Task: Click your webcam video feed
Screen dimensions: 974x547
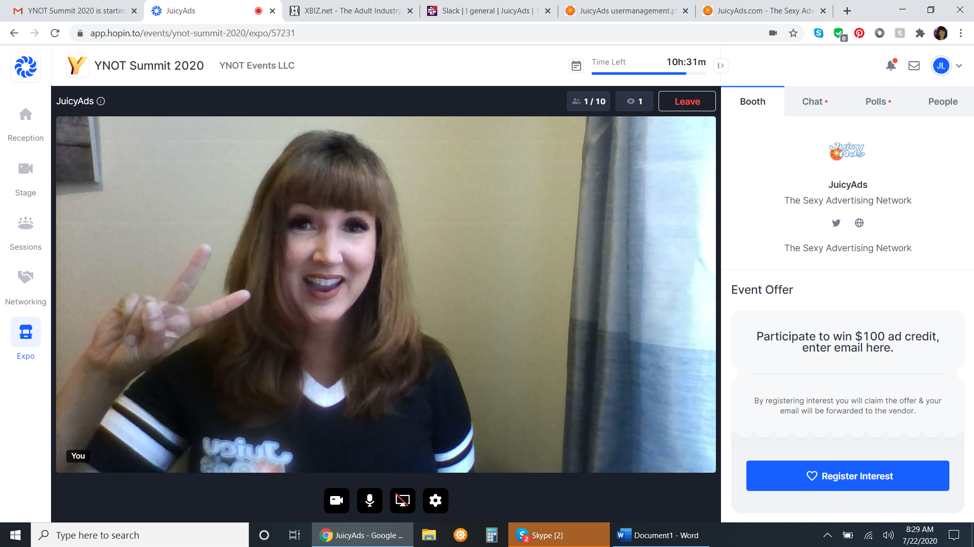Action: 386,294
